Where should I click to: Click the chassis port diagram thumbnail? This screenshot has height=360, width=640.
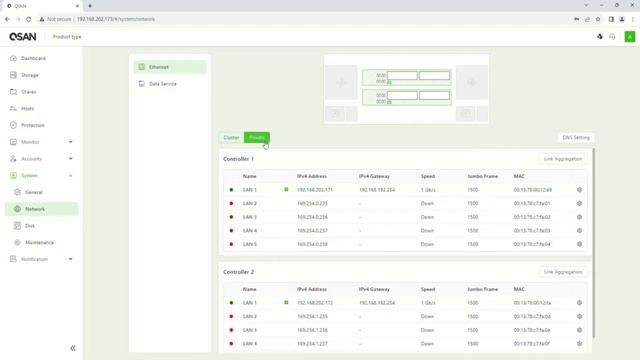coord(407,89)
